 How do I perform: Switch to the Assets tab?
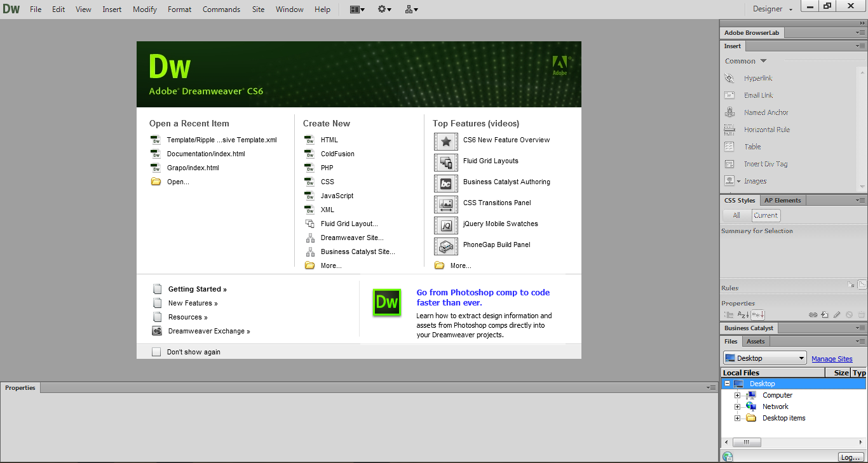point(756,341)
